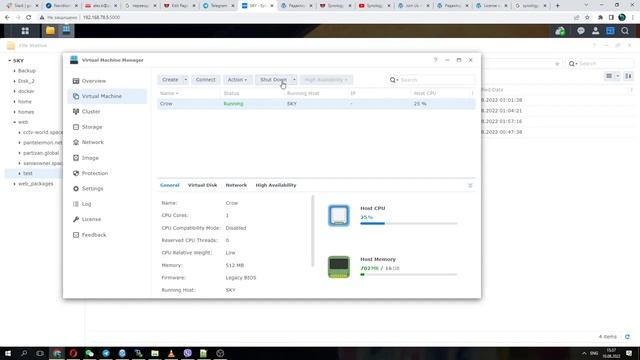Select the homes folder
This screenshot has height=360, width=640.
pos(26,112)
